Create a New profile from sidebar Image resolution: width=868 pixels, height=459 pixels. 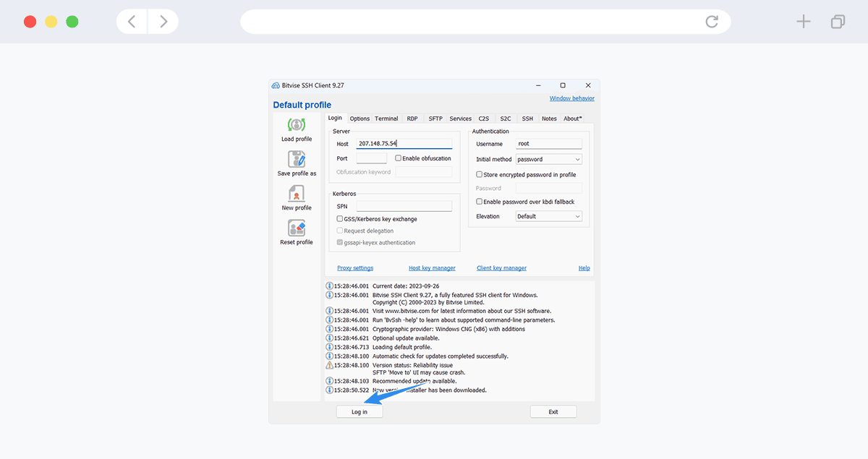pos(297,194)
